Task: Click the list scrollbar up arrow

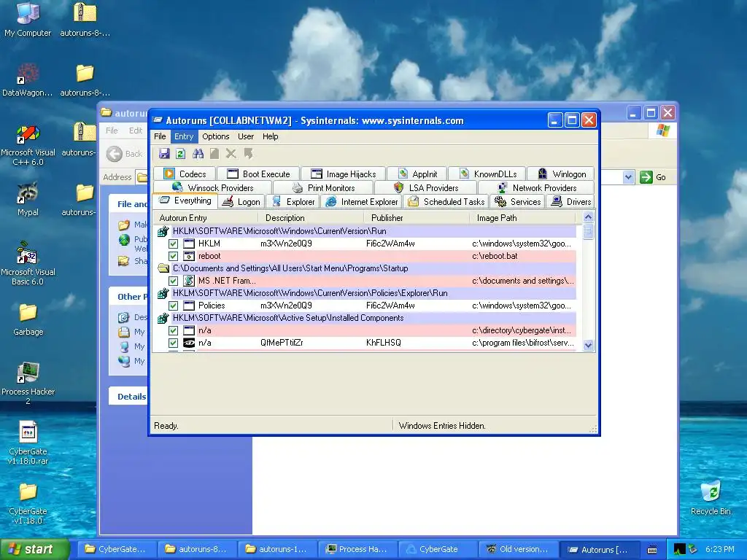Action: coord(588,217)
